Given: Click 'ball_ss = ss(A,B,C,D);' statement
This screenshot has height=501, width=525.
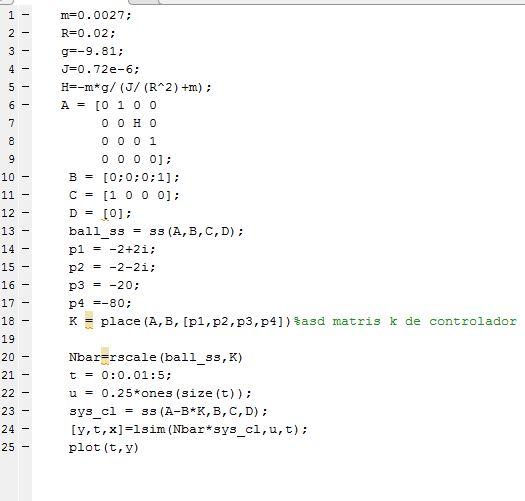Looking at the screenshot, I should pos(156,231).
